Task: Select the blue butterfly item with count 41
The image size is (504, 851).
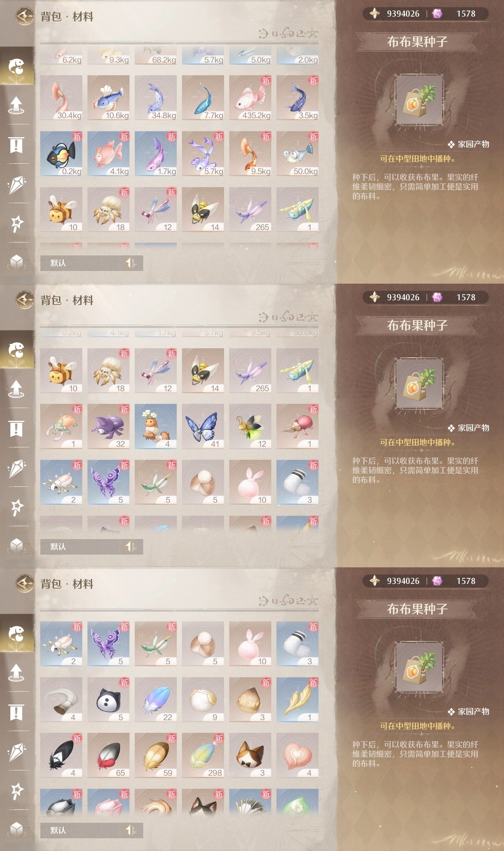Action: click(203, 426)
